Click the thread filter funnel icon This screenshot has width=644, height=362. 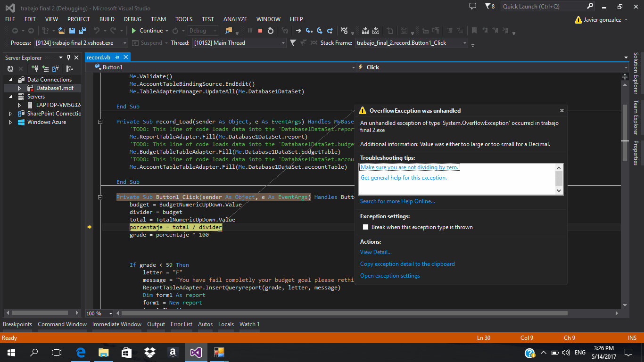tap(293, 43)
